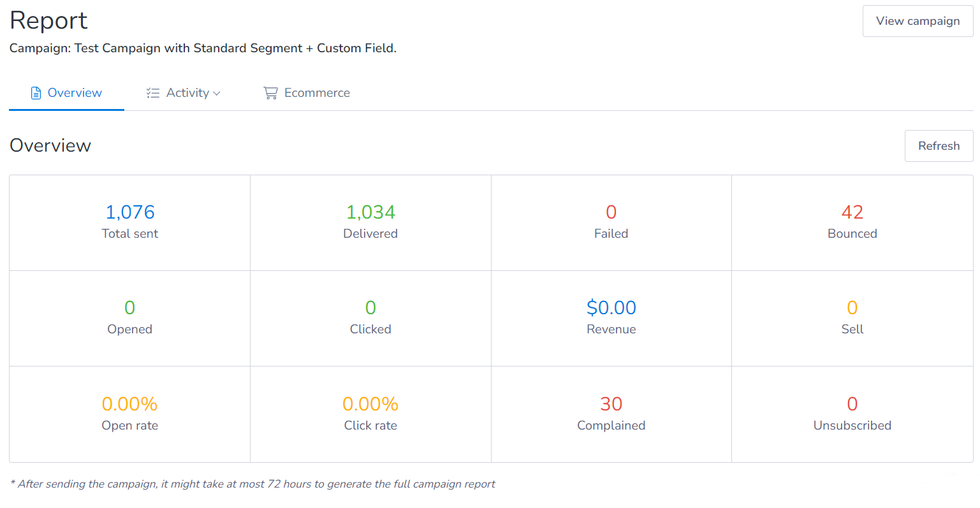Select the 42 Bounced number

click(x=852, y=212)
